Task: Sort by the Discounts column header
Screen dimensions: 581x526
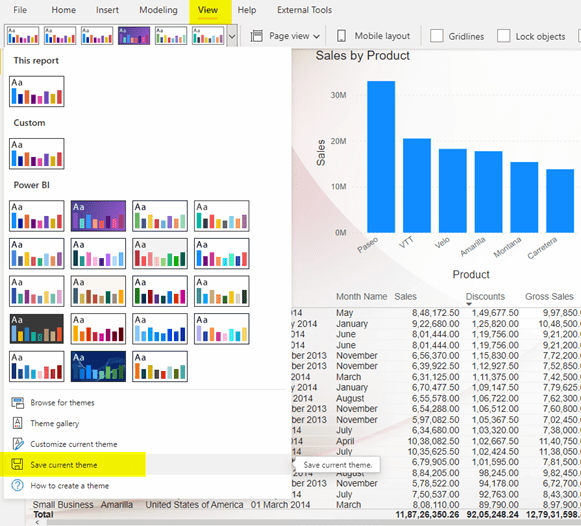Action: (485, 296)
